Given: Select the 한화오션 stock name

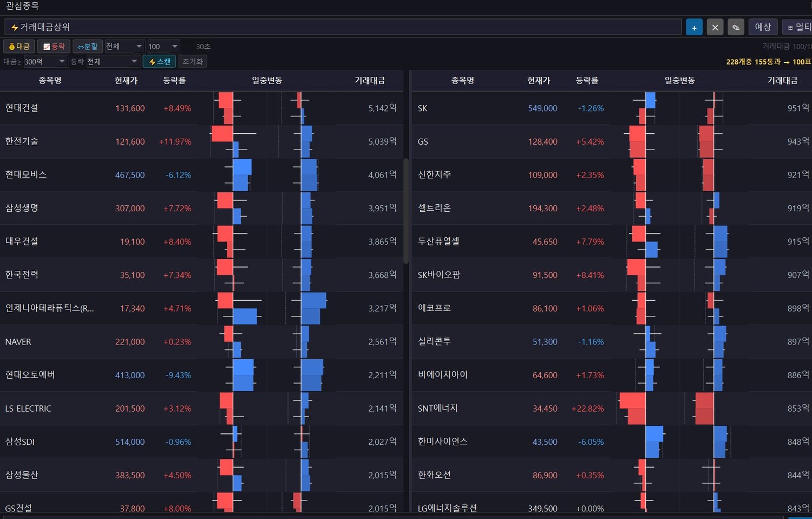Looking at the screenshot, I should (434, 475).
